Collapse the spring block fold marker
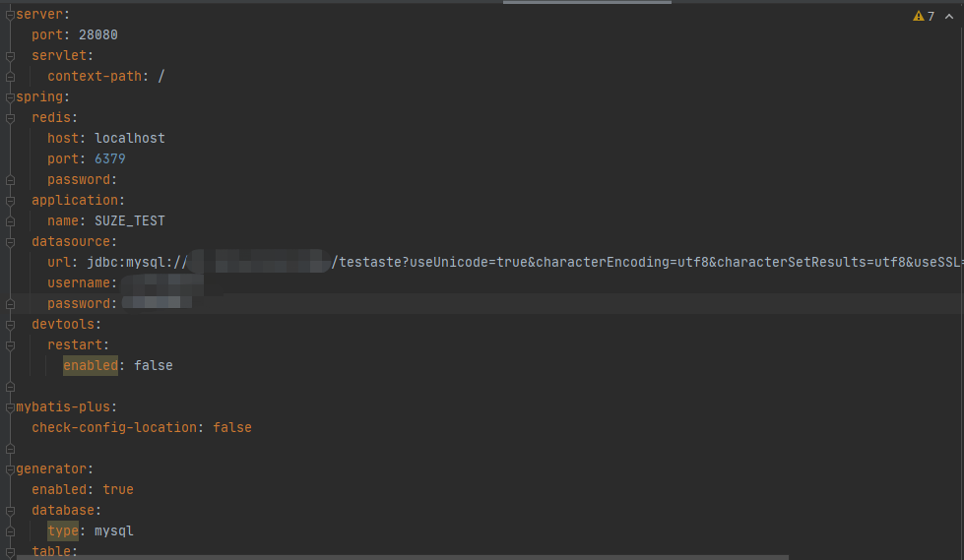 10,96
